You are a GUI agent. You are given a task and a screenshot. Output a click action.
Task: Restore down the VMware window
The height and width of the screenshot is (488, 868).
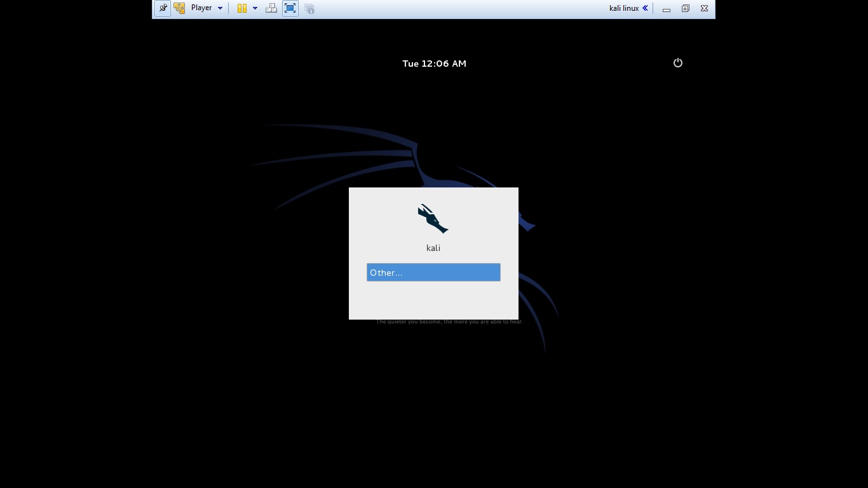(x=685, y=9)
